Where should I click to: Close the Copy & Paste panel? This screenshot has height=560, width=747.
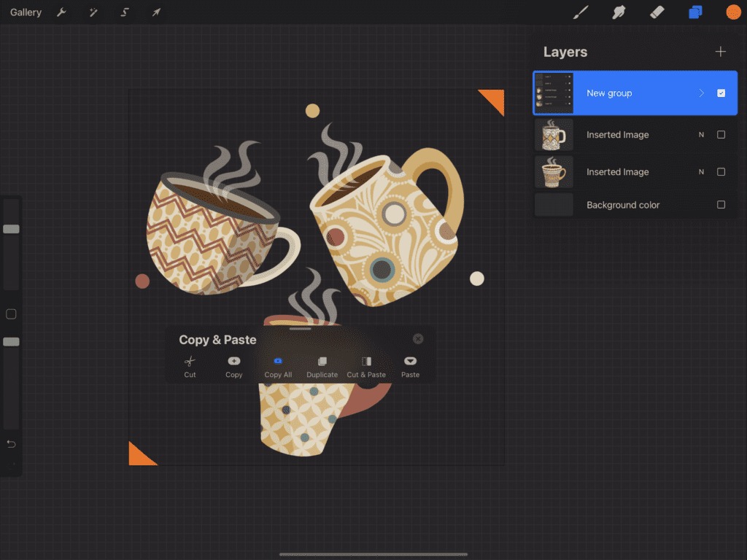coord(418,339)
